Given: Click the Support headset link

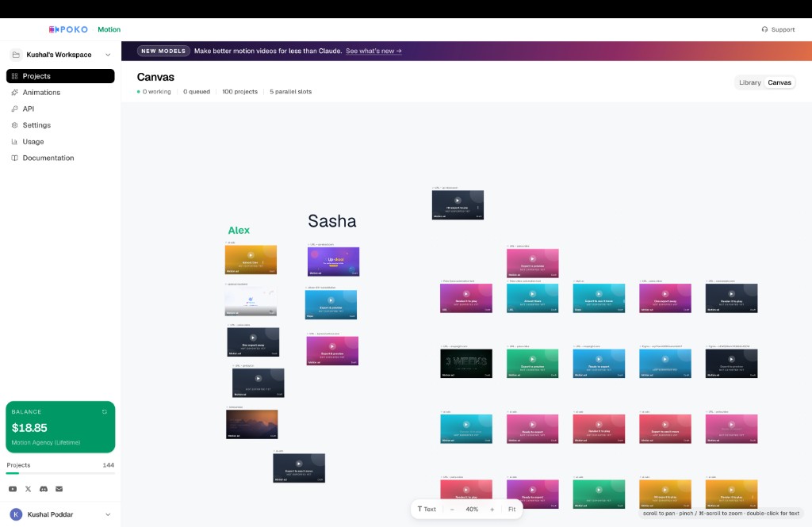Looking at the screenshot, I should tap(778, 29).
